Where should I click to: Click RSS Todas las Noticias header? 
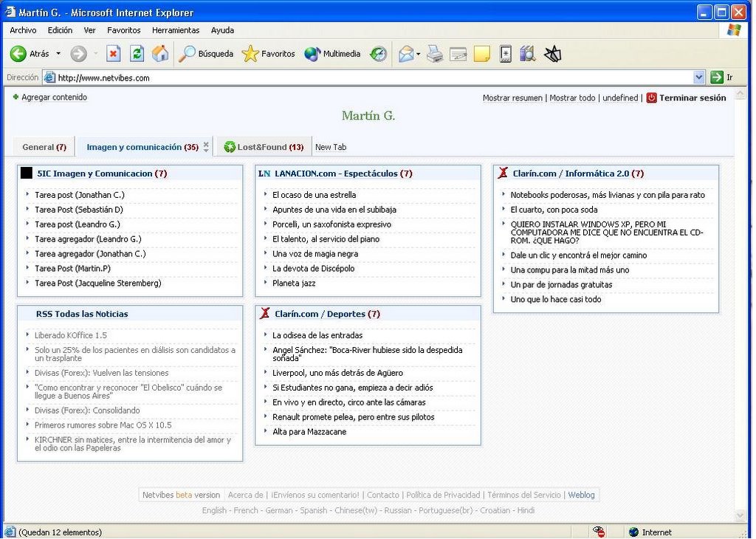pyautogui.click(x=82, y=314)
